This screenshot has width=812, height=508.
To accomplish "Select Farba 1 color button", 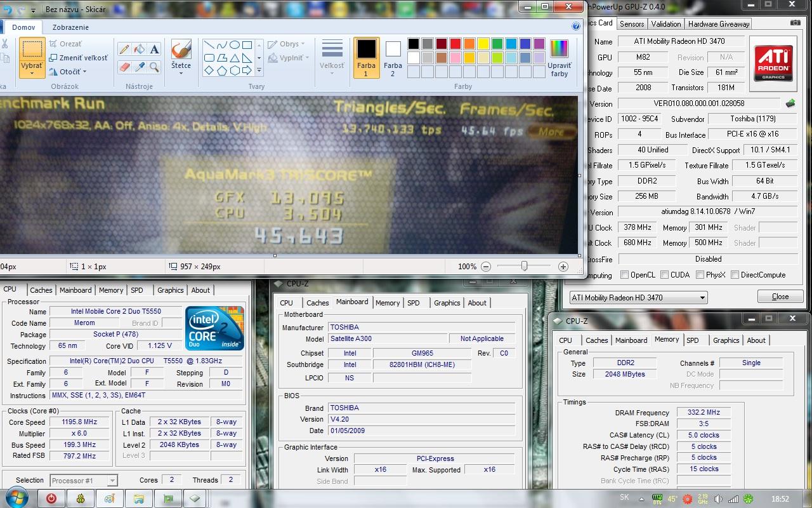I will [366, 58].
